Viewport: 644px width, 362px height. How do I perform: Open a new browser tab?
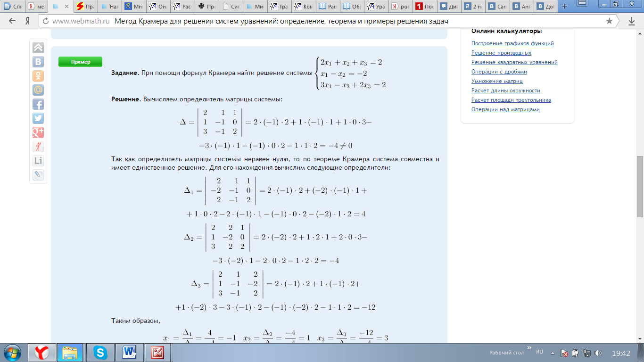point(564,7)
